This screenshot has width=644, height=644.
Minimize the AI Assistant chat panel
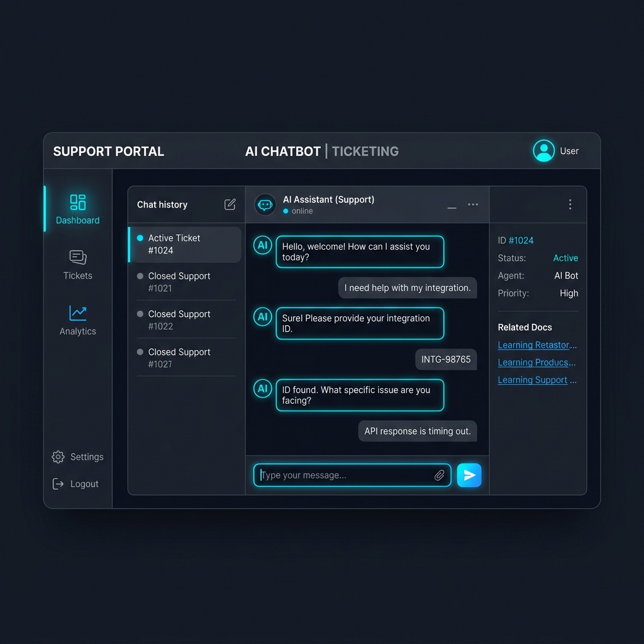click(x=452, y=208)
